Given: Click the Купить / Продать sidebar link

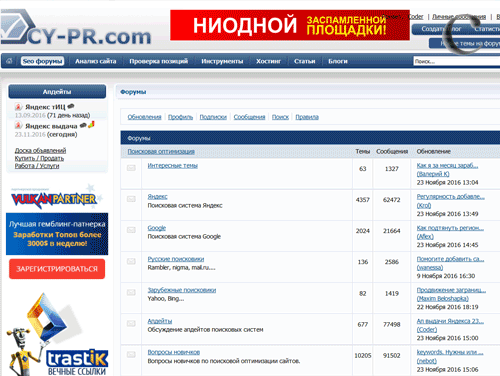Looking at the screenshot, I should pos(39,158).
